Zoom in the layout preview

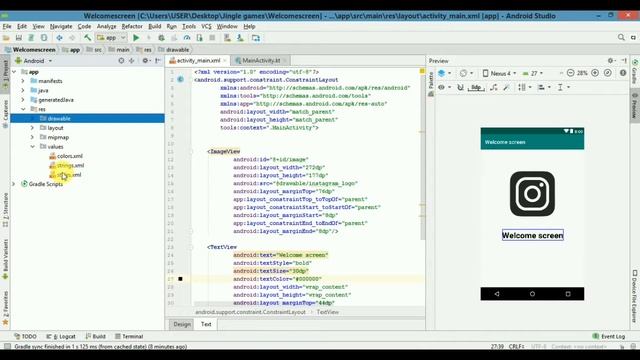595,73
